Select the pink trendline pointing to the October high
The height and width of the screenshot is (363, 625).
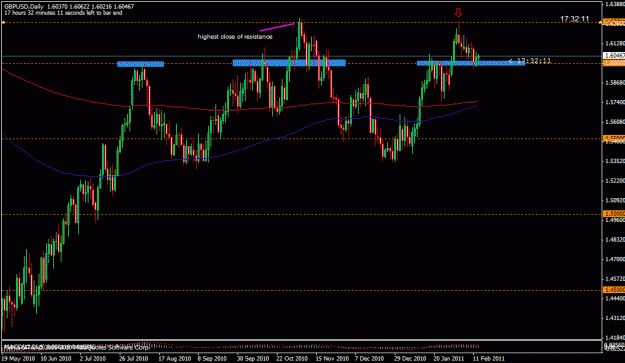point(277,27)
